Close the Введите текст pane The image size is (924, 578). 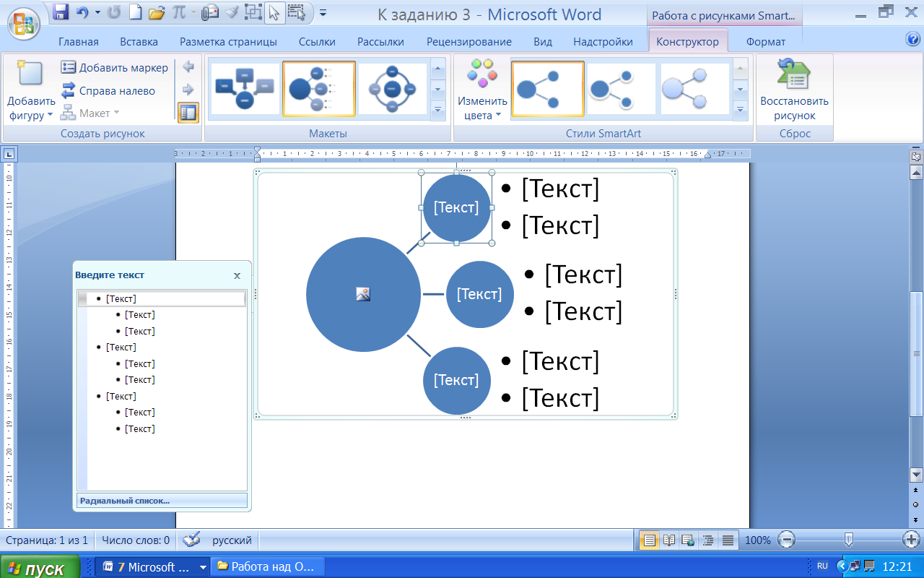237,275
